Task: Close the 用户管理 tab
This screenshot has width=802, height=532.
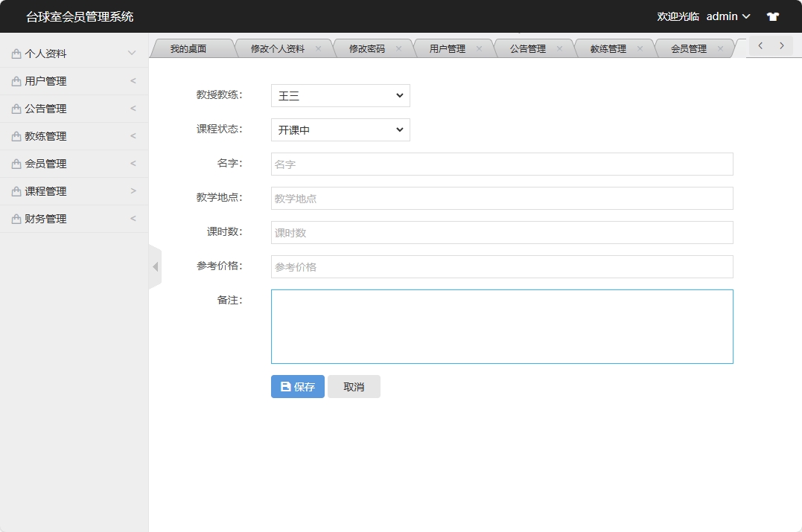Action: coord(481,47)
